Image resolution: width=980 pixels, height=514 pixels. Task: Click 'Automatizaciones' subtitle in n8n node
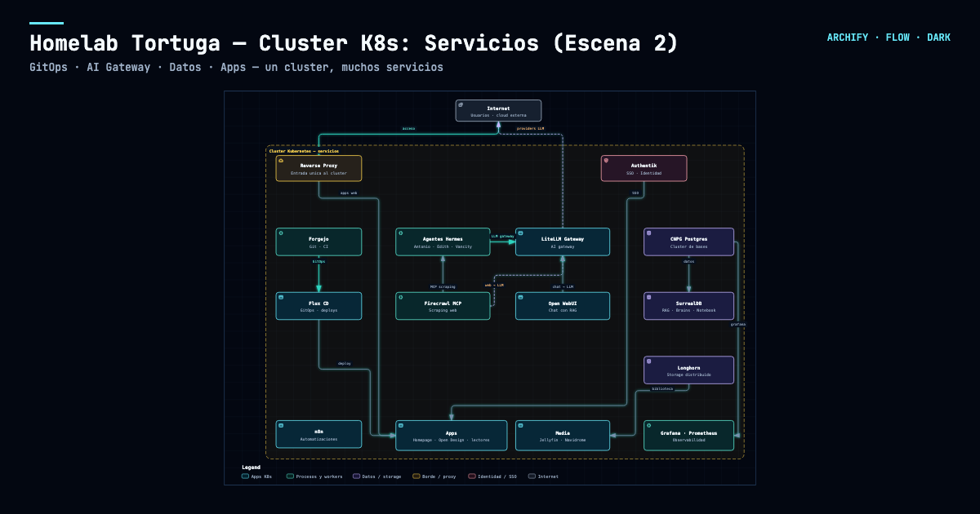pyautogui.click(x=318, y=438)
